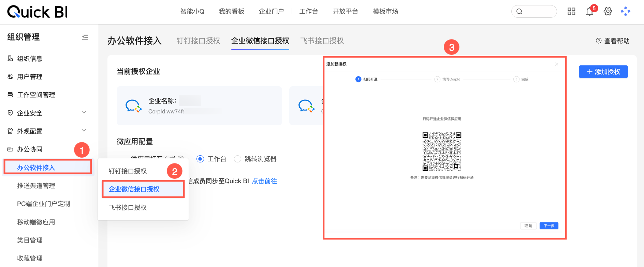Click step 2 填写CorpId in dialog
This screenshot has width=644, height=267.
(x=448, y=79)
